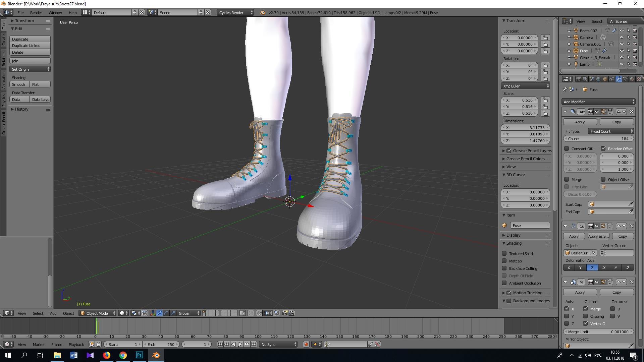
Task: Open the Window menu in the top bar
Action: coord(55,12)
